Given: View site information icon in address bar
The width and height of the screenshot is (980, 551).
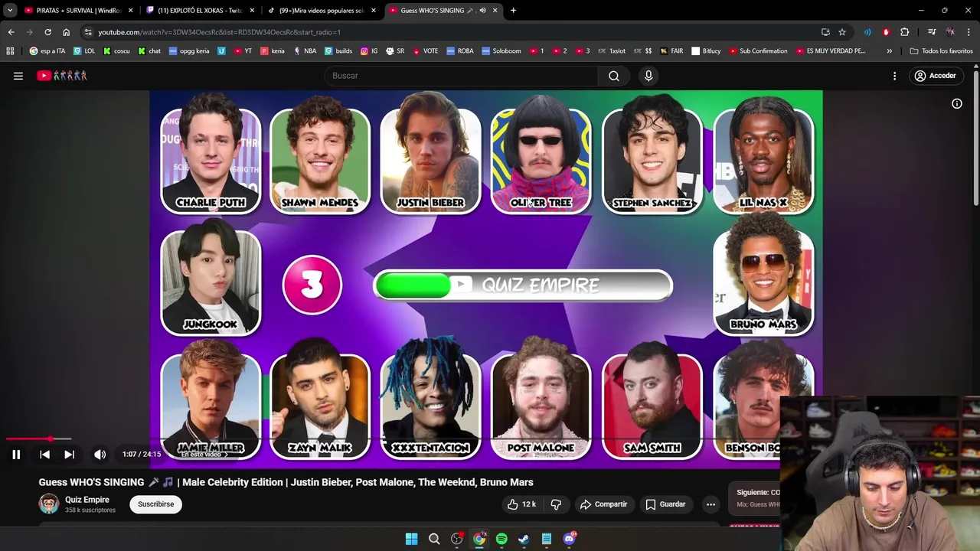Looking at the screenshot, I should click(88, 32).
